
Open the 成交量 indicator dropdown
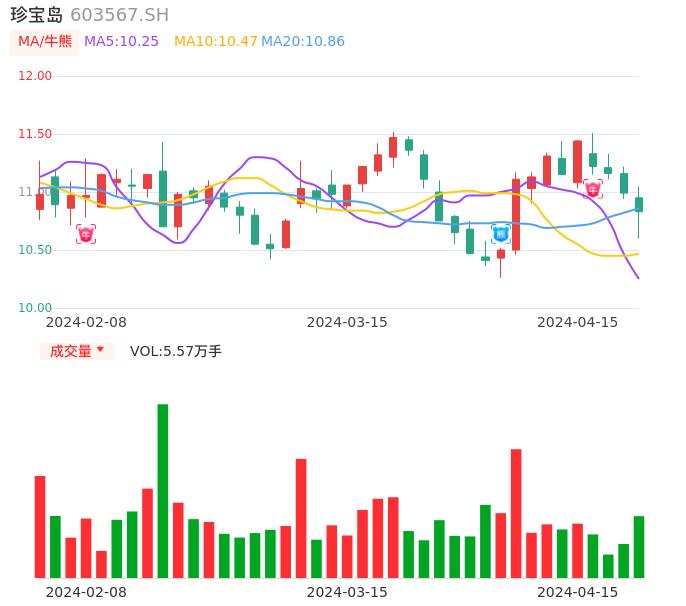tap(77, 351)
